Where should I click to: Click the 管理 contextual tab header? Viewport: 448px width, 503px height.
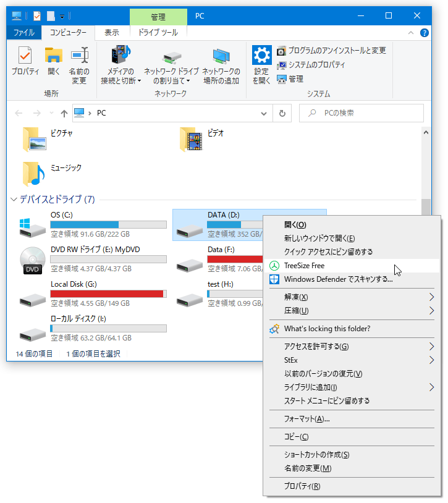[158, 17]
